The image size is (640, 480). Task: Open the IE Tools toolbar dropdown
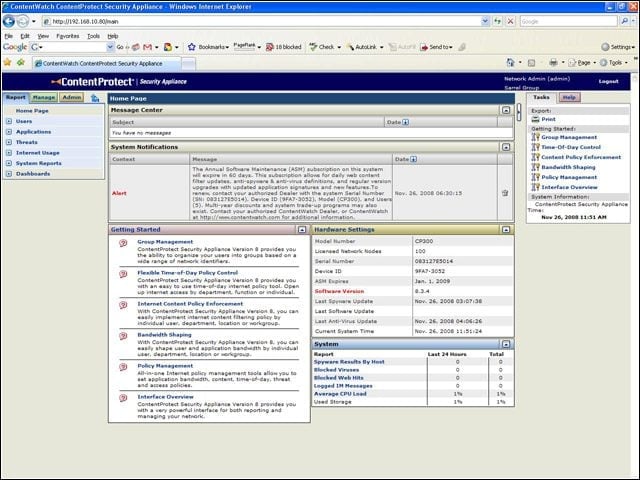tap(613, 62)
